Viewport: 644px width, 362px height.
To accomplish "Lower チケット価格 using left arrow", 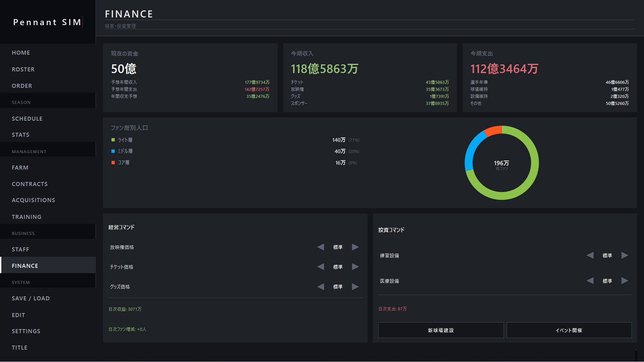I will coord(321,267).
